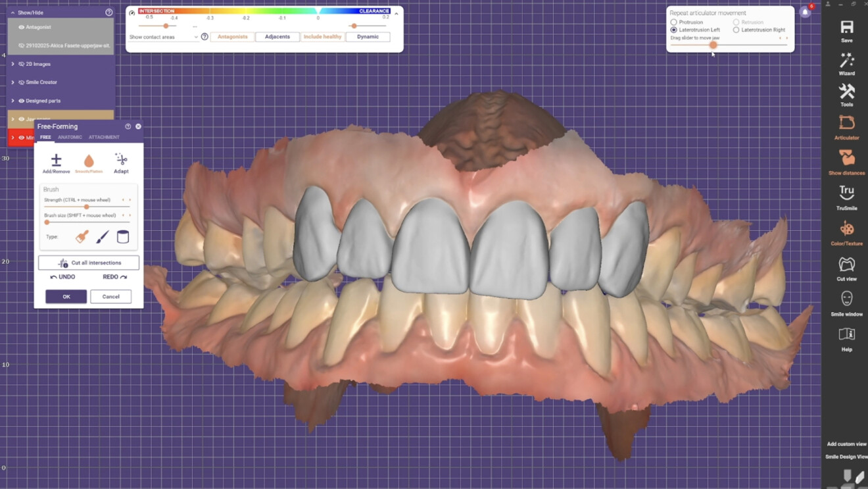The height and width of the screenshot is (489, 868).
Task: Select the Laterotrusion Left radio button
Action: (x=673, y=30)
